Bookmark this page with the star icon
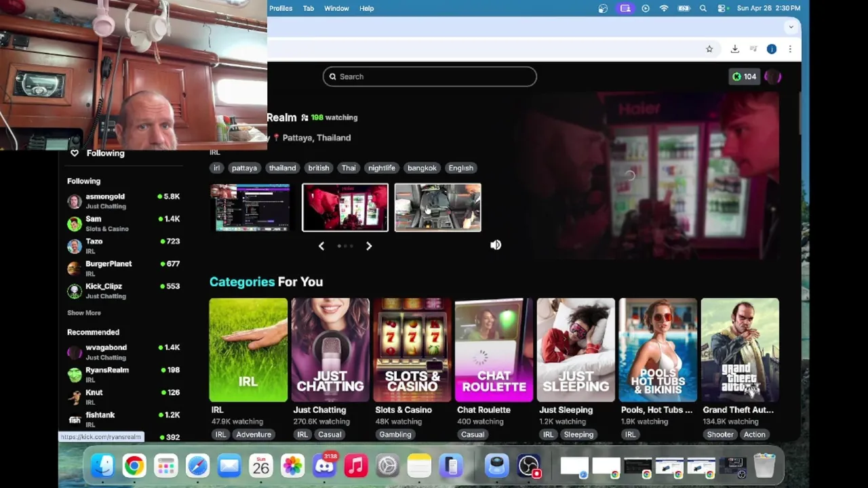The image size is (868, 488). [709, 49]
